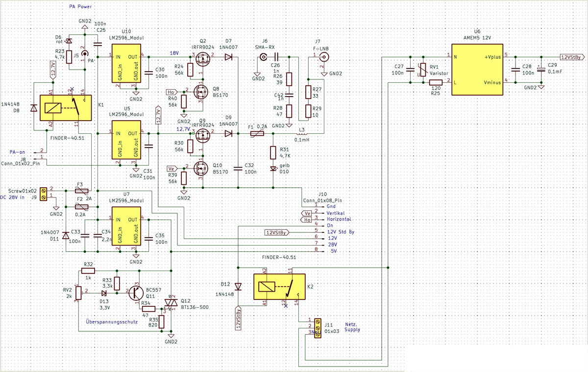Click the 12VStBy net label by C29
Screen dimensions: 588x372
coord(571,56)
